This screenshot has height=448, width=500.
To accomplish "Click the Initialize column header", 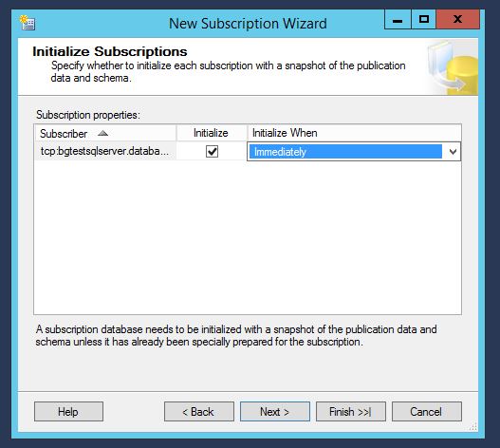I will pyautogui.click(x=212, y=133).
